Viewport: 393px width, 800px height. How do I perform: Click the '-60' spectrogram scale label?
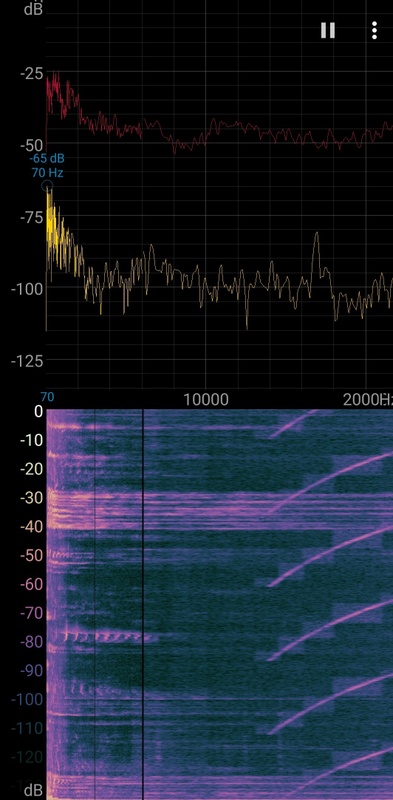32,584
